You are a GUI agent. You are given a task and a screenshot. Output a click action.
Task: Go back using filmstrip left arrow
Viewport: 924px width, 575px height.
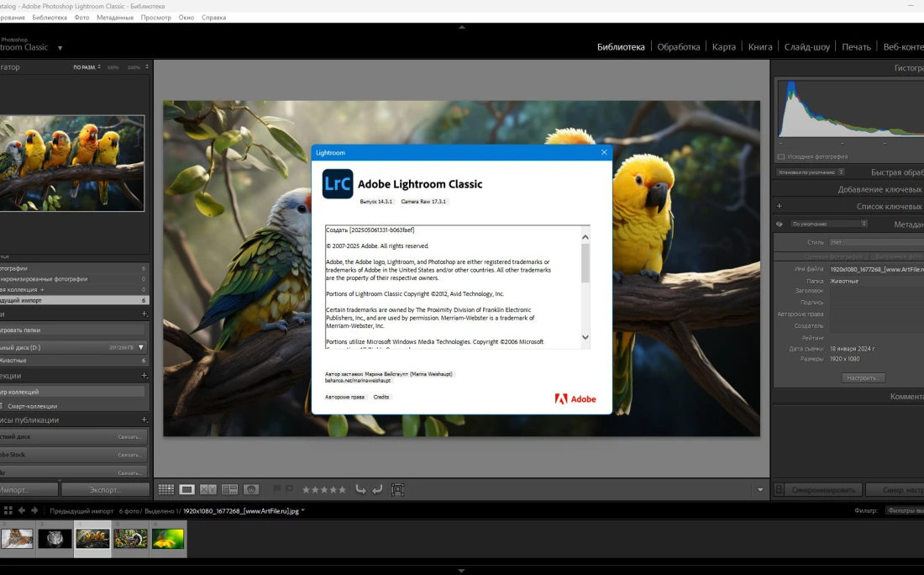pos(23,510)
